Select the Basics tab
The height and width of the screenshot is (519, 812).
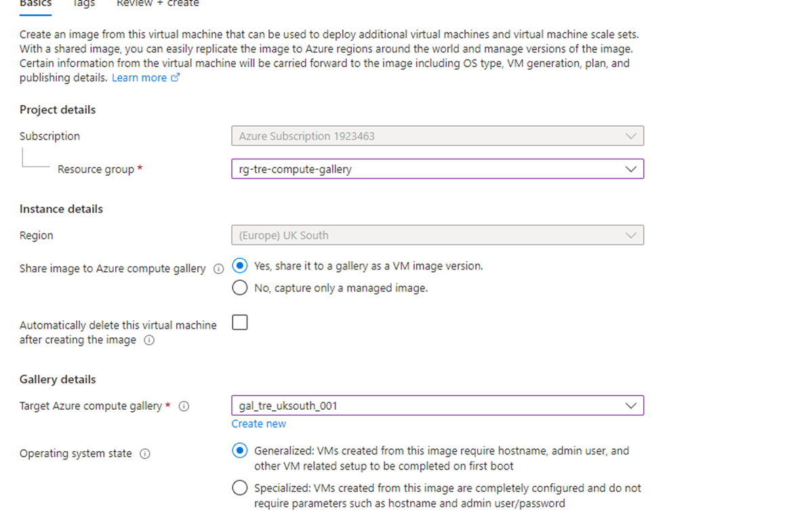[35, 4]
